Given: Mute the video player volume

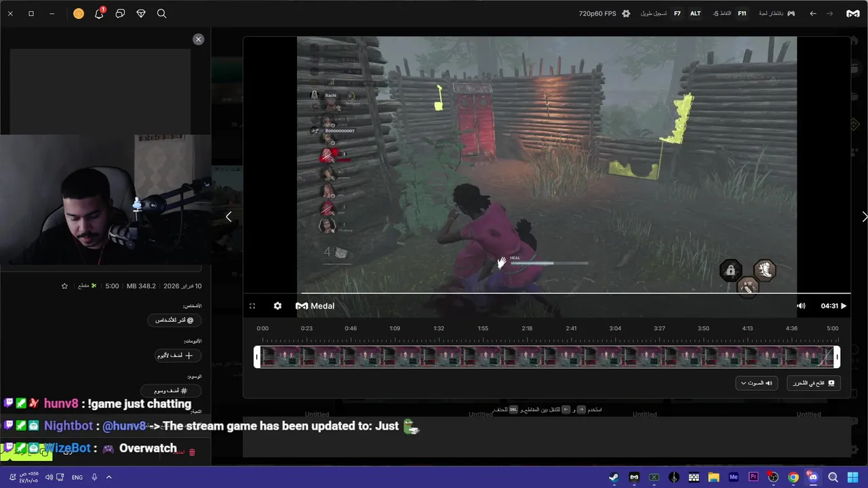Looking at the screenshot, I should (x=801, y=306).
